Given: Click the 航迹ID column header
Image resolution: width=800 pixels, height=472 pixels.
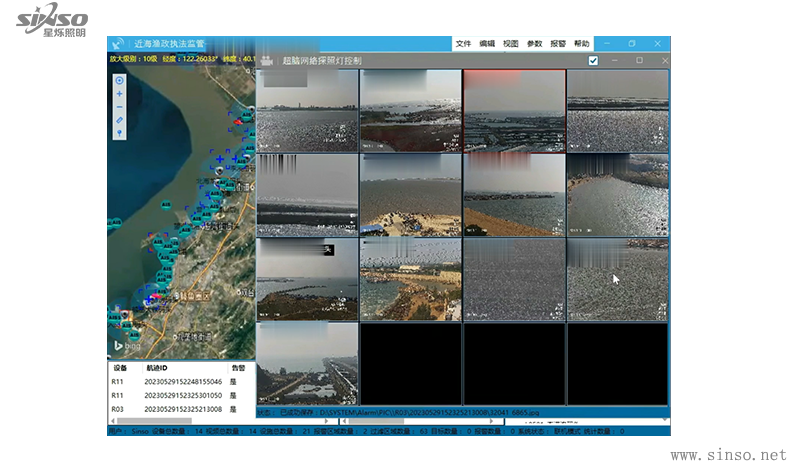Looking at the screenshot, I should click(157, 368).
